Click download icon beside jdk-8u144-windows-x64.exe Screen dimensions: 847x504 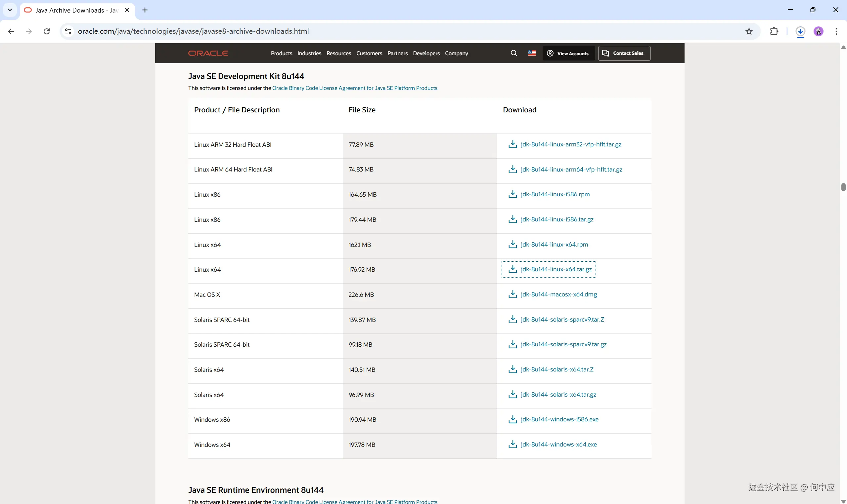tap(513, 444)
